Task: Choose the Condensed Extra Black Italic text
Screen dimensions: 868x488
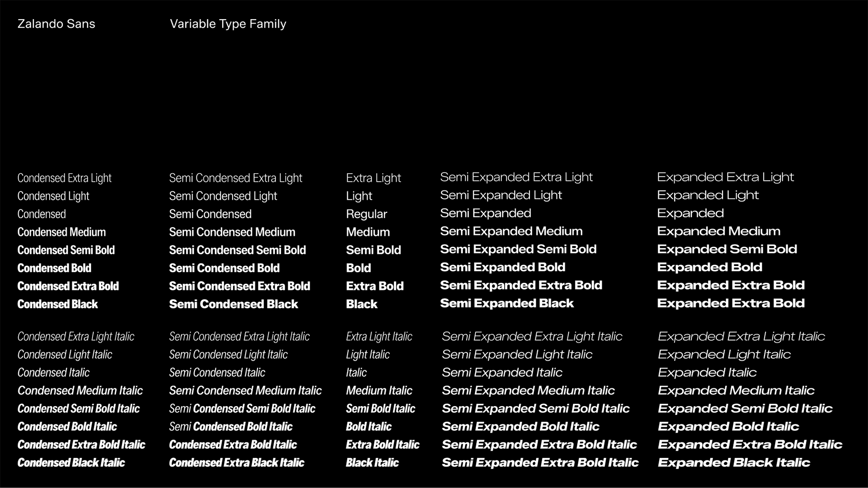Action: click(237, 463)
